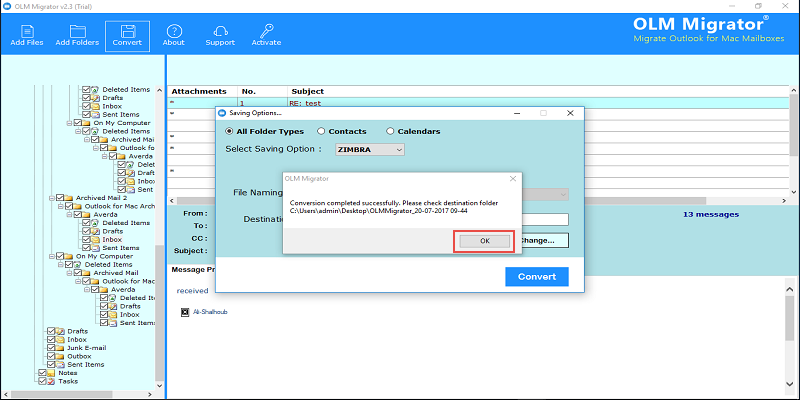
Task: Click the folder tree vertical scrollbar thumb
Action: point(160,311)
